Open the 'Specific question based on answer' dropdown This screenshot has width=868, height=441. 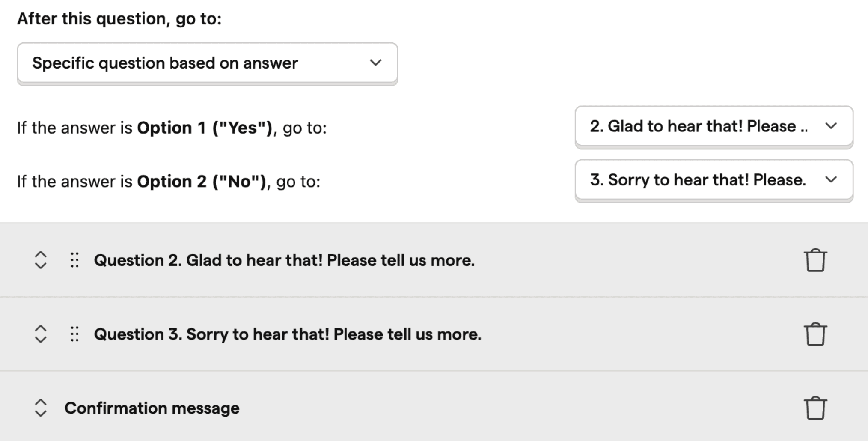point(208,63)
